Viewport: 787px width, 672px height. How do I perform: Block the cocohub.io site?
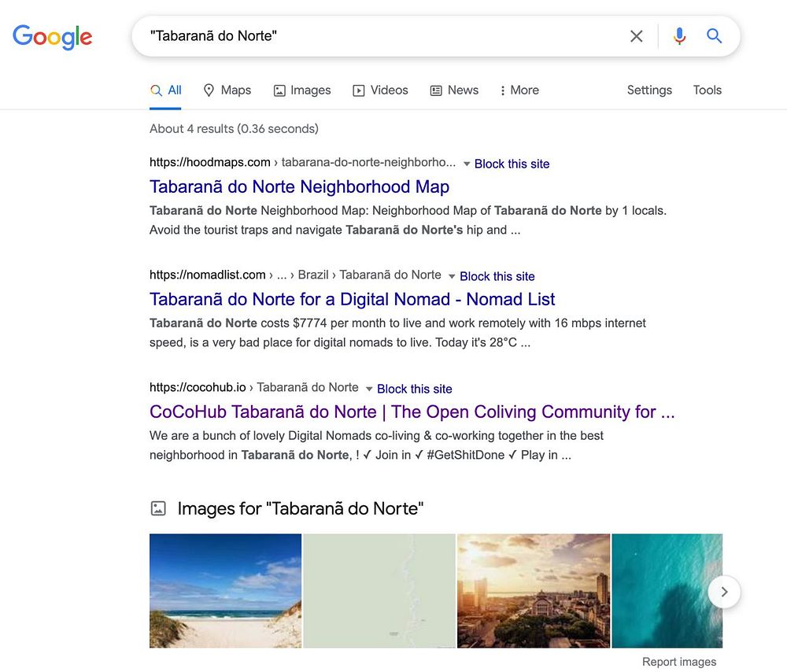(414, 389)
